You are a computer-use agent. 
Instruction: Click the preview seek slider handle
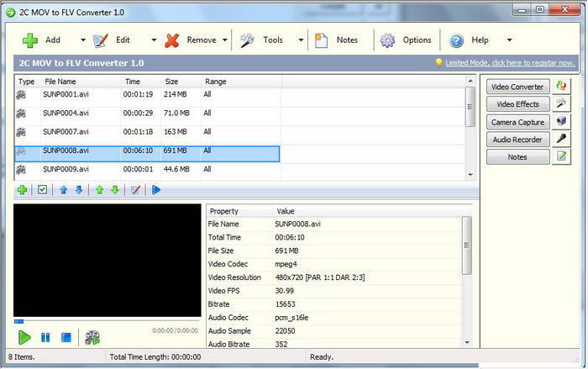pos(18,322)
